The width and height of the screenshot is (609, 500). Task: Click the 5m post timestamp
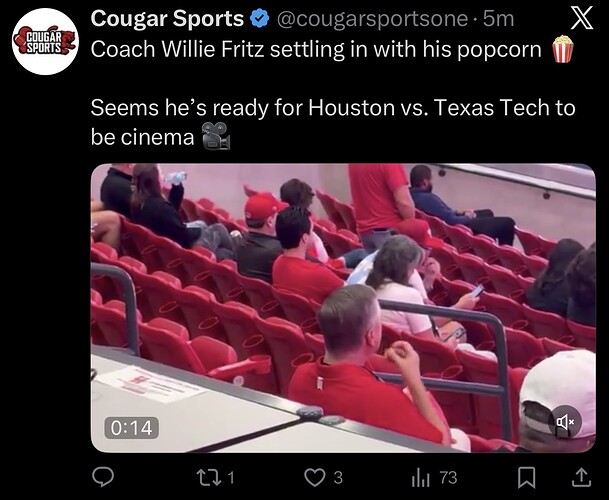(x=498, y=19)
